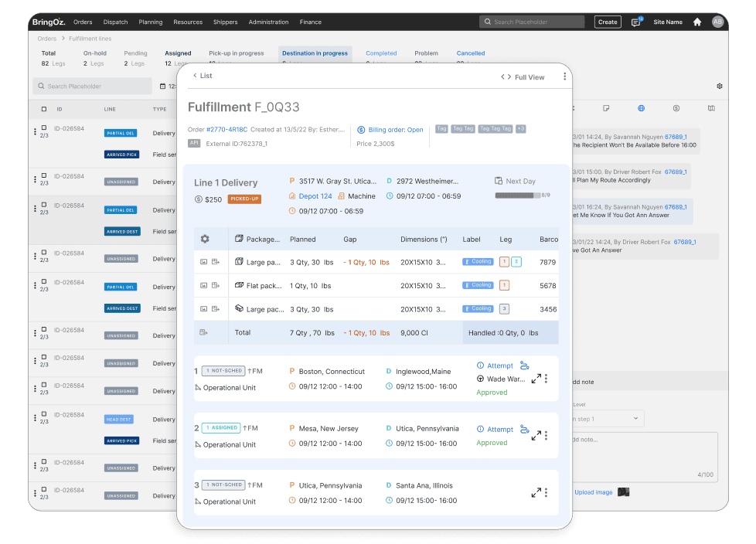Image resolution: width=756 pixels, height=544 pixels.
Task: Switch to Completed tab
Action: click(x=381, y=53)
